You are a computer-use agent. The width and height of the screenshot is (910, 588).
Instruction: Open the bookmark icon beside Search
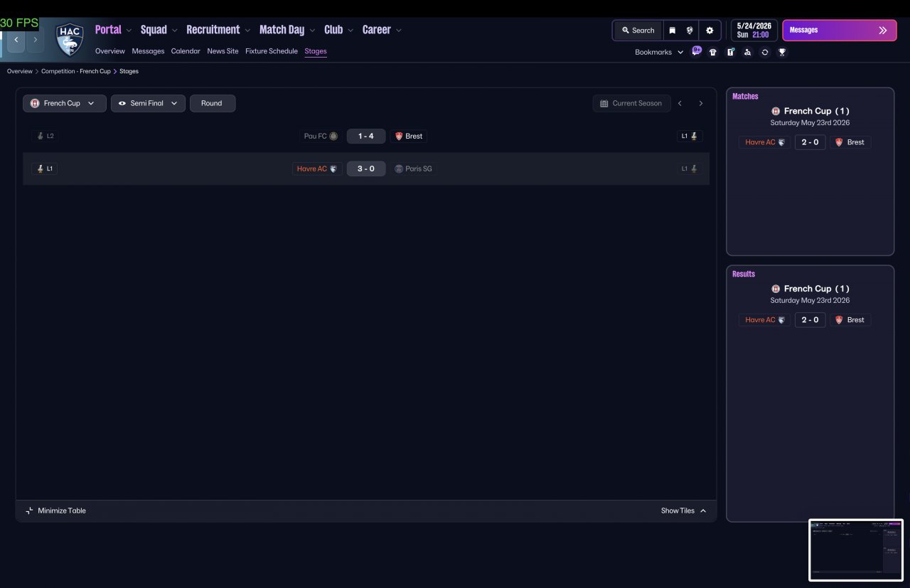(x=672, y=31)
